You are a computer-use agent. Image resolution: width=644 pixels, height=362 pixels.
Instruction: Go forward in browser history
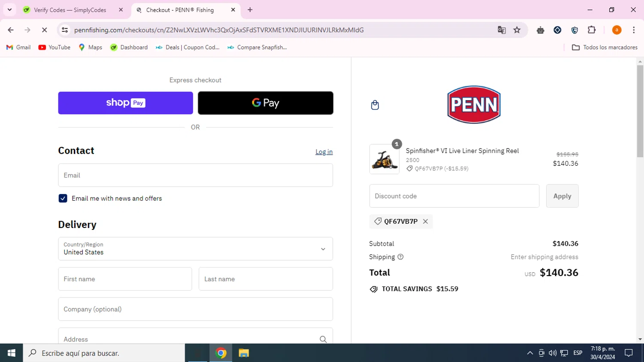pos(27,30)
